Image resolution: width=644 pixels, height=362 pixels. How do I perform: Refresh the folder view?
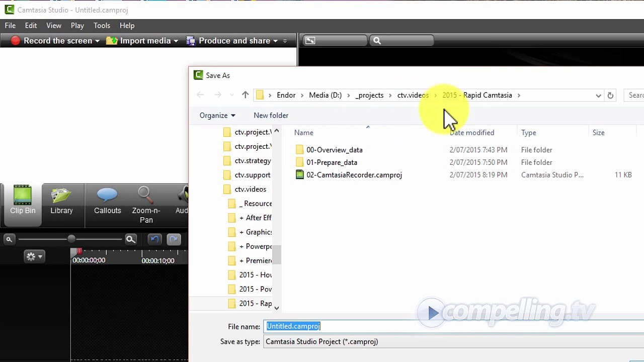[610, 96]
